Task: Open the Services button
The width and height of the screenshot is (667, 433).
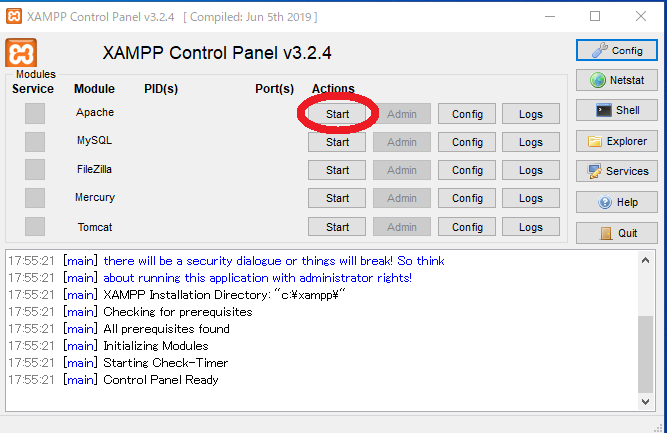Action: coord(617,171)
